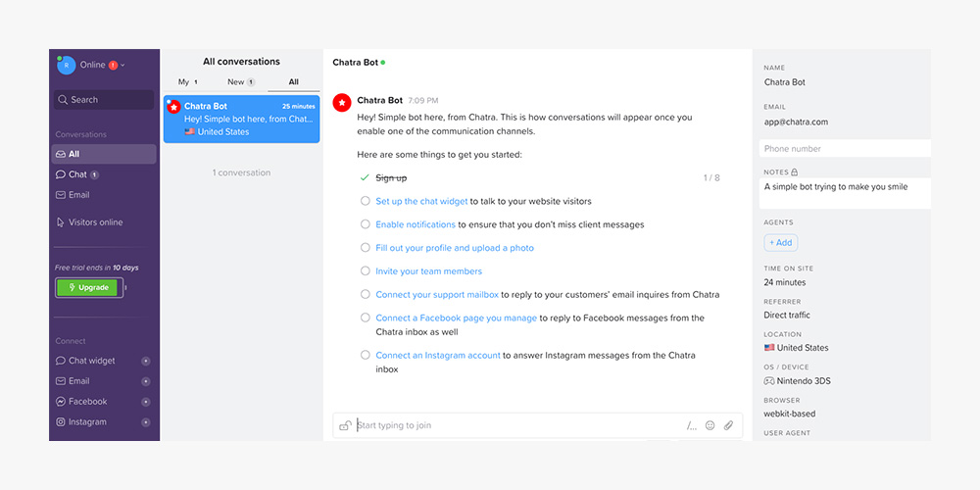Click the Nintendo 3DS device text
This screenshot has height=490, width=980.
point(804,380)
